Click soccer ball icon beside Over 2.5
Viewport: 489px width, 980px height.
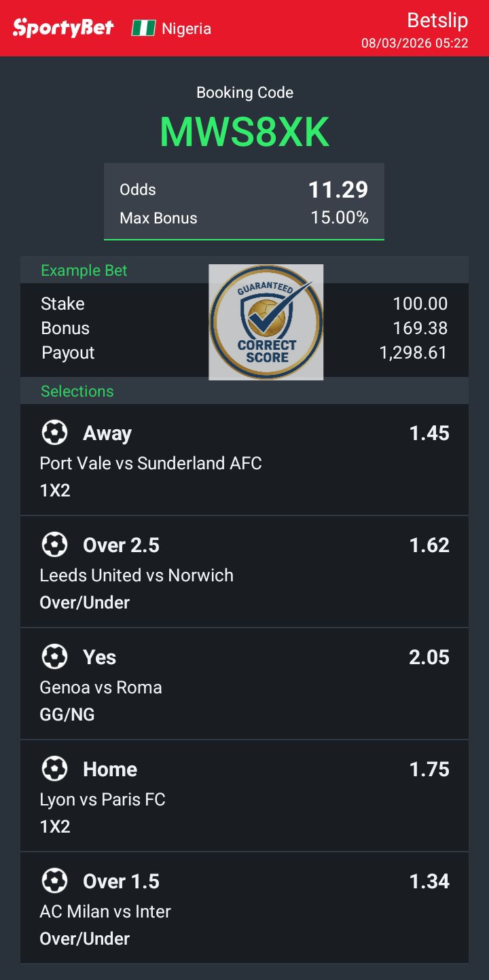(54, 545)
